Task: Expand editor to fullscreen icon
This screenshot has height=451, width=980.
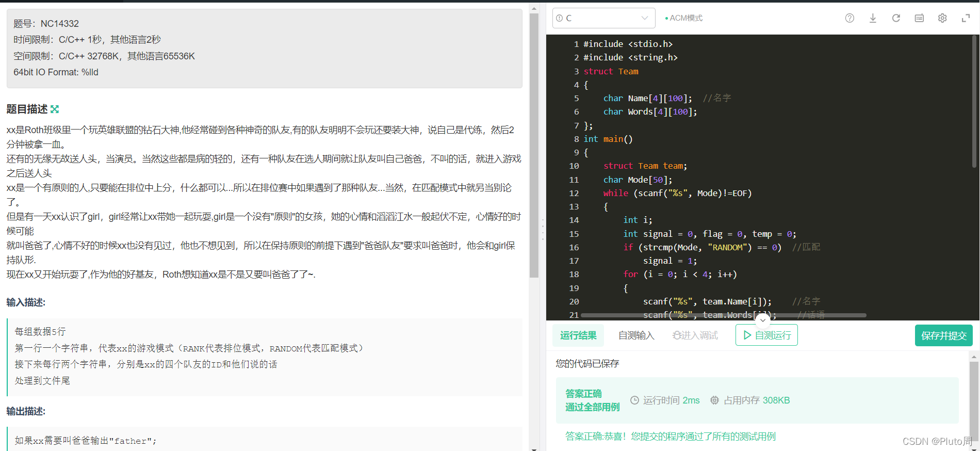Action: (x=966, y=18)
